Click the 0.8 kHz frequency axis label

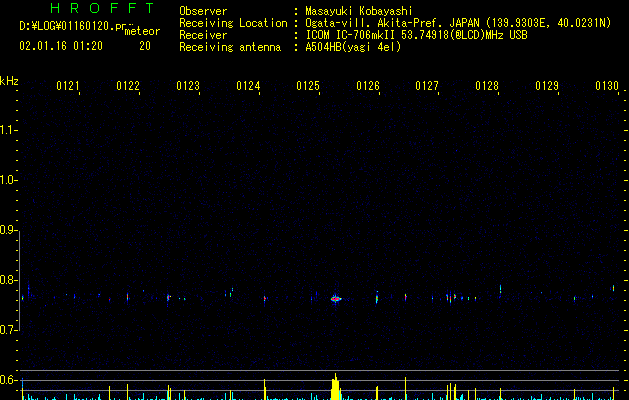8,280
